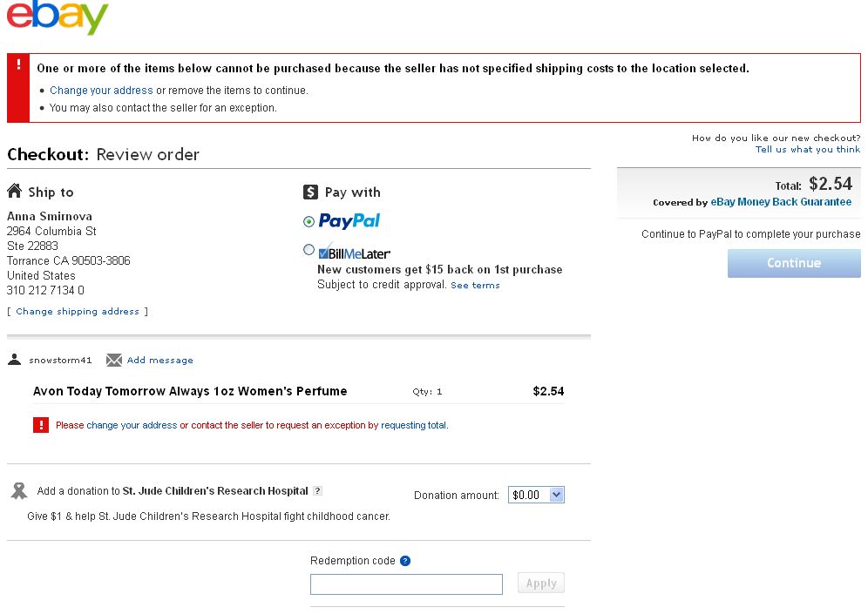Open the Tell us what you think link
Viewport: 868px width, 614px height.
click(x=808, y=149)
